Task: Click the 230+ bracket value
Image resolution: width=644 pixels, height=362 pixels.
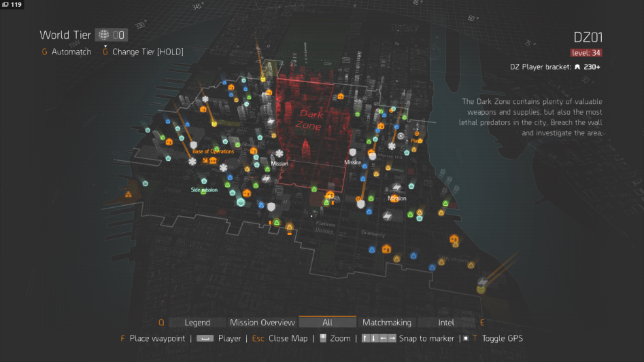Action: tap(592, 67)
